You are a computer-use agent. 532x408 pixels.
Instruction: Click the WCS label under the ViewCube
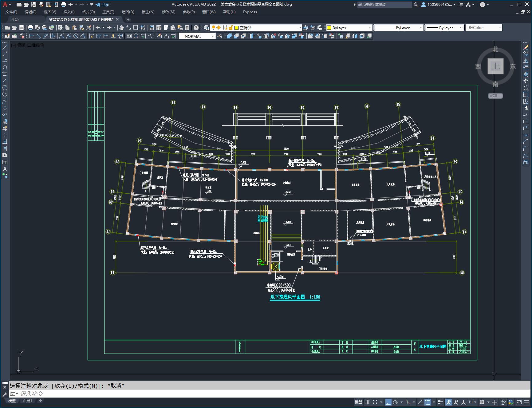495,96
